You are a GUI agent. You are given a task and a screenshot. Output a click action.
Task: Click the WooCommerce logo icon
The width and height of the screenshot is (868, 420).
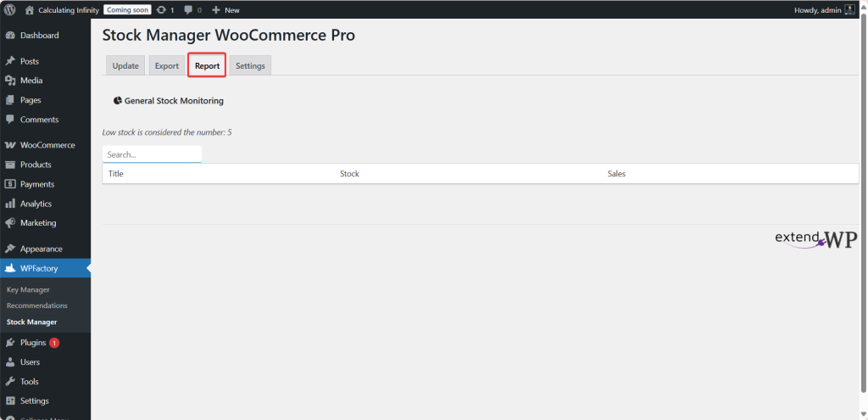click(x=10, y=145)
